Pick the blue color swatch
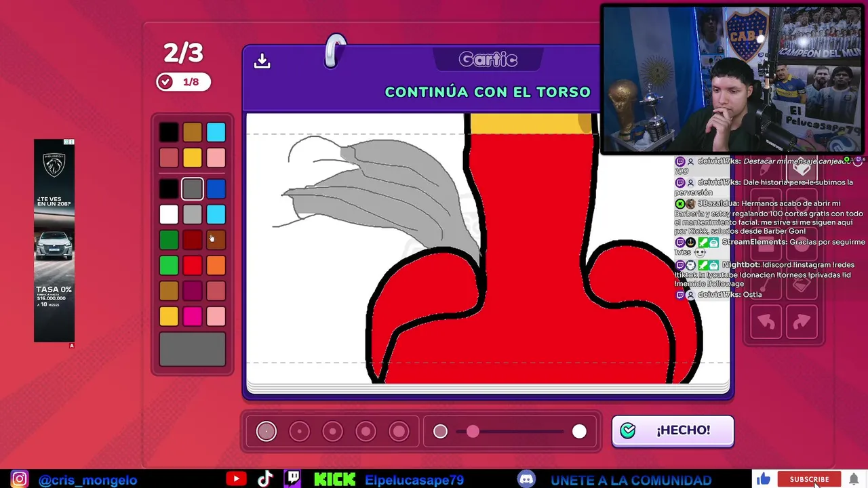The width and height of the screenshot is (868, 488). point(216,189)
